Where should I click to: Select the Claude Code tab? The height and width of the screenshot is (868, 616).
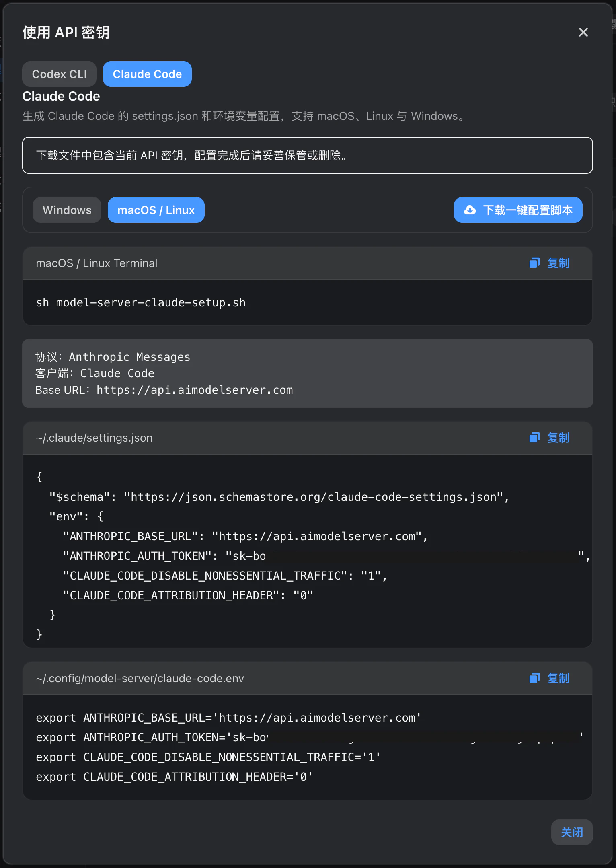pyautogui.click(x=147, y=74)
